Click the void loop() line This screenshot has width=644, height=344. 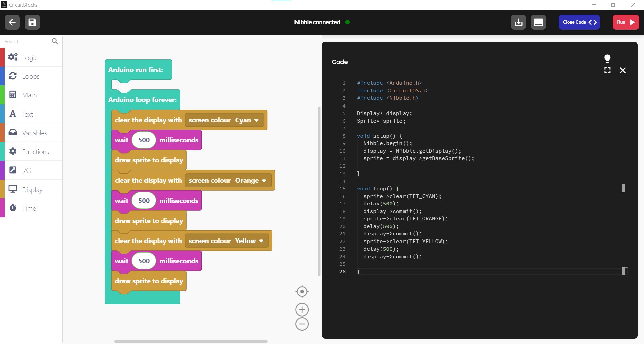378,189
